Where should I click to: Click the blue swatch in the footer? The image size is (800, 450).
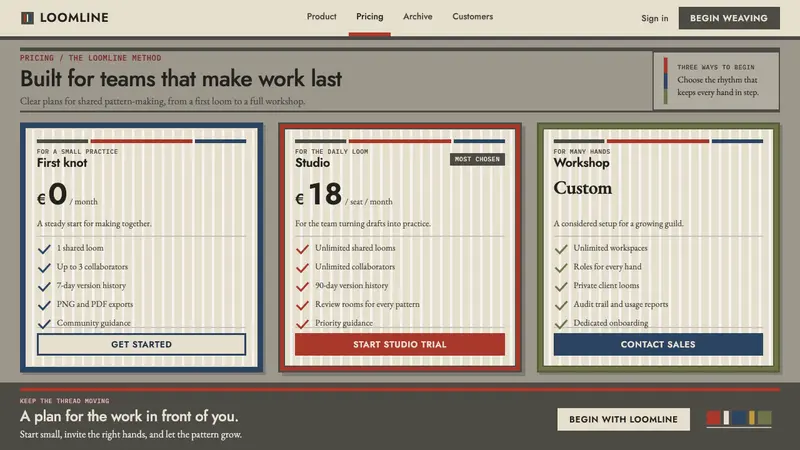[738, 418]
